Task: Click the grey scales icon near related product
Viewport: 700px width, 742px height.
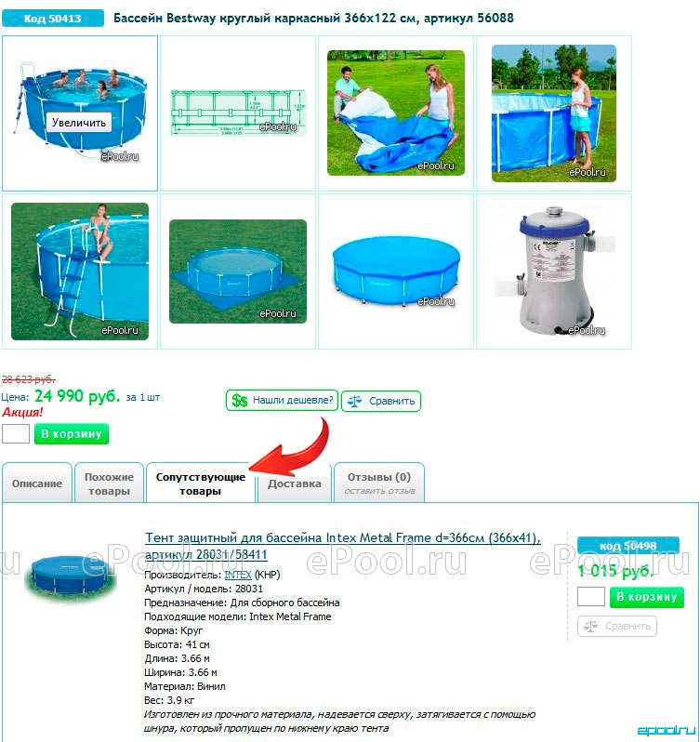Action: tap(590, 626)
